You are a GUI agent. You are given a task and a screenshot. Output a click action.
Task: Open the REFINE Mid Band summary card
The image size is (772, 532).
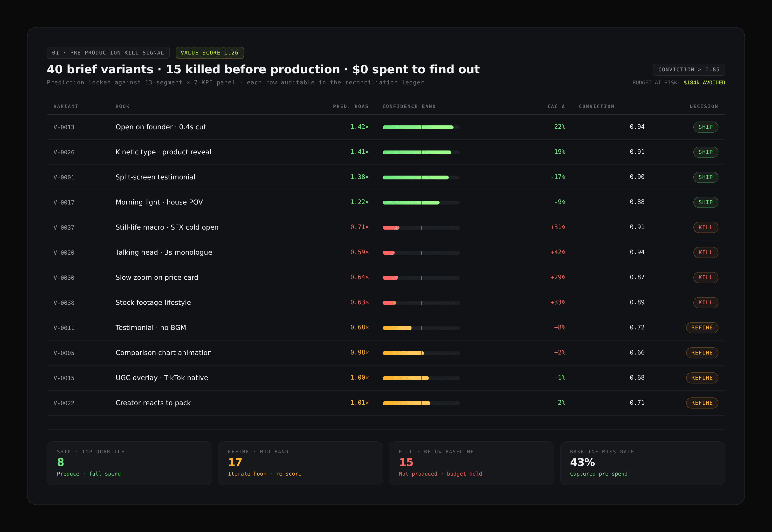300,463
